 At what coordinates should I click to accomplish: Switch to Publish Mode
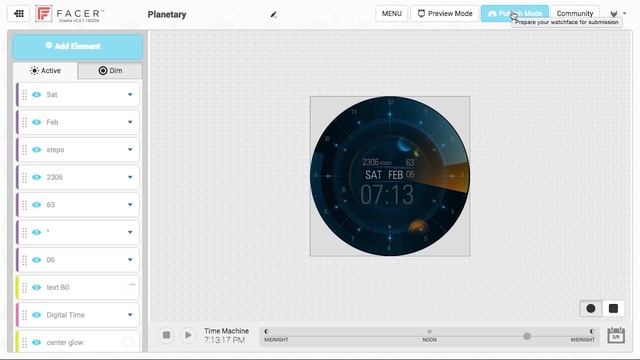[x=515, y=13]
